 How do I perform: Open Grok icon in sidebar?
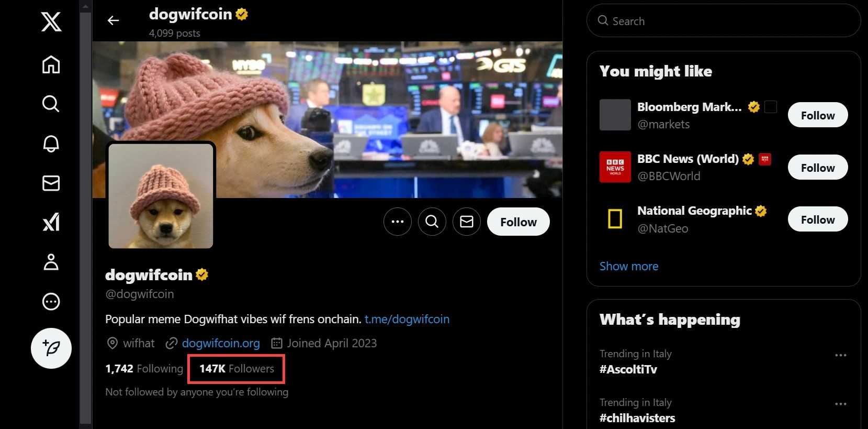pyautogui.click(x=51, y=222)
